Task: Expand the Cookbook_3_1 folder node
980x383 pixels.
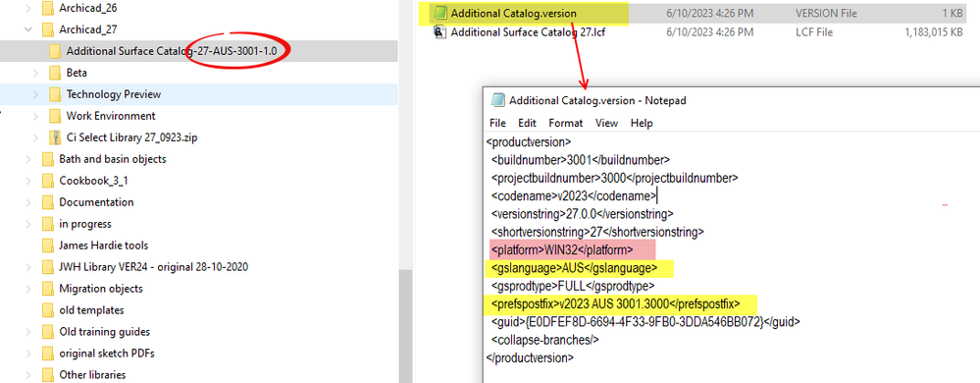Action: [27, 181]
